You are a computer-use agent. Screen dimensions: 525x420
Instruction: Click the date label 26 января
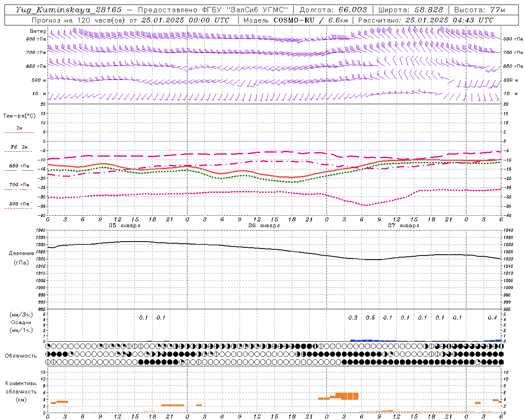point(264,226)
